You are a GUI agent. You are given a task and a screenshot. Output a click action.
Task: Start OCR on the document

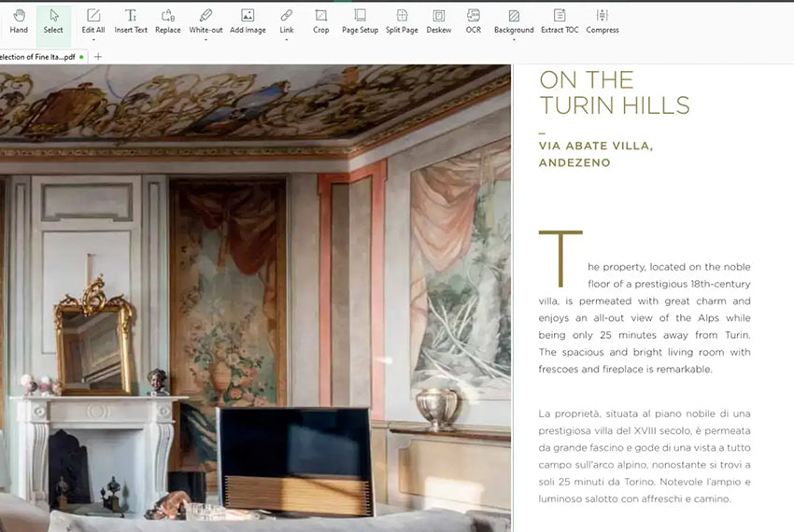[474, 21]
